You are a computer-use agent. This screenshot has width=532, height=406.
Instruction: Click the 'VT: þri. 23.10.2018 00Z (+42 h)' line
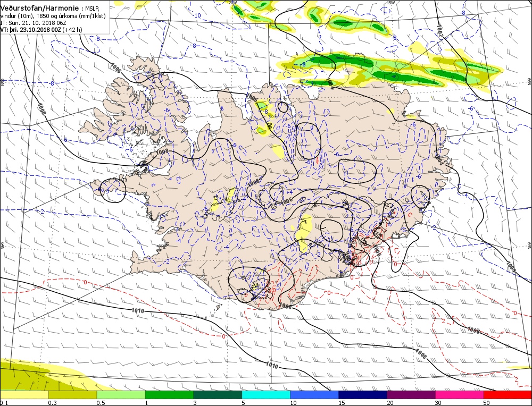[41, 30]
